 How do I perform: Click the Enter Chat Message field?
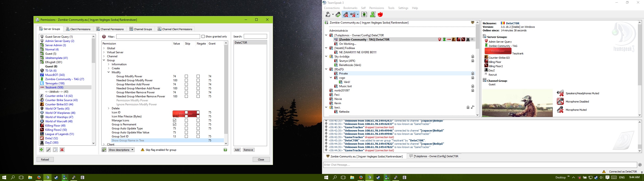tap(480, 165)
